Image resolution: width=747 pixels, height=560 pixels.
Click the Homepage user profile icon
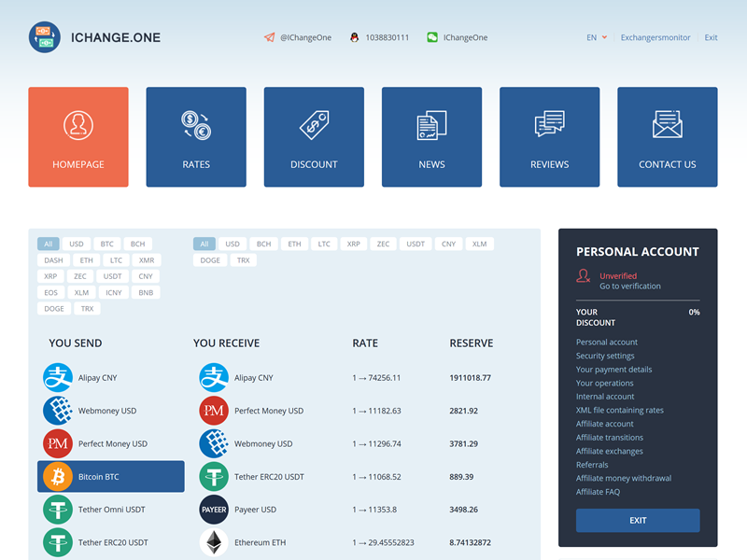[x=78, y=125]
